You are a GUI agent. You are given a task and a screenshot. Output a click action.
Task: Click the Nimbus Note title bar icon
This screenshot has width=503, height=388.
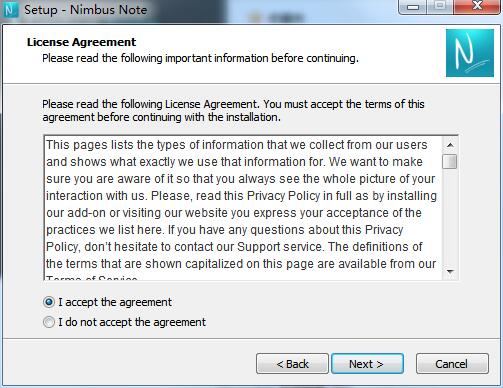click(10, 10)
